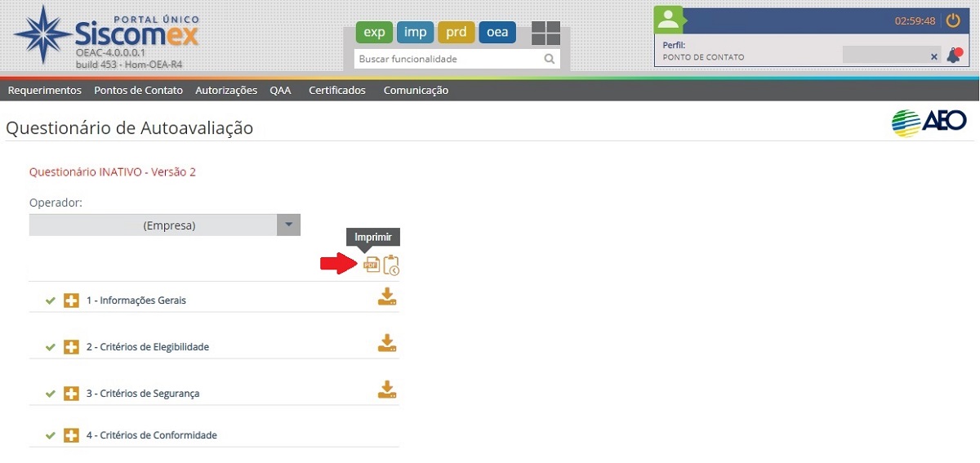Click the Questionário INATIVO - Versão 2 text

pos(113,172)
